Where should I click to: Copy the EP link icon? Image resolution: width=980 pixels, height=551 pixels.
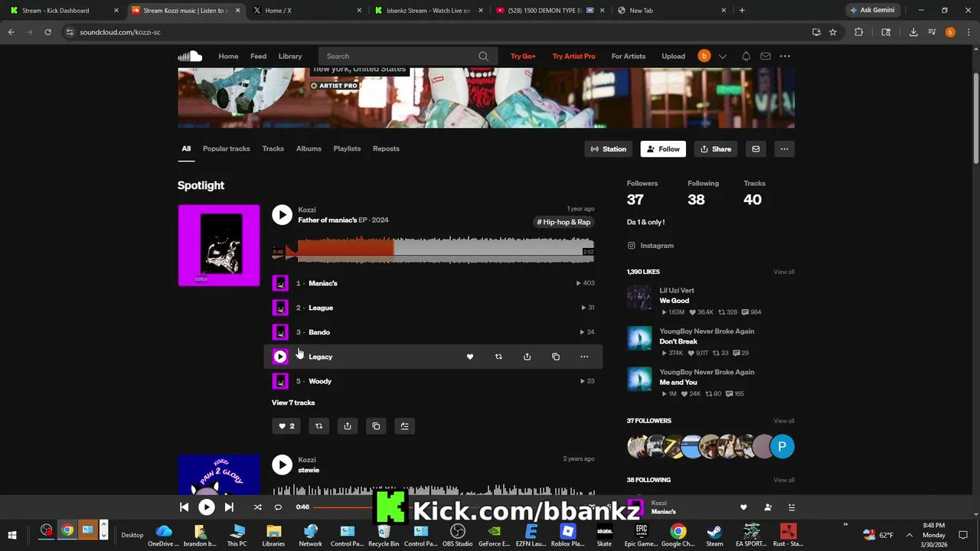pyautogui.click(x=376, y=426)
